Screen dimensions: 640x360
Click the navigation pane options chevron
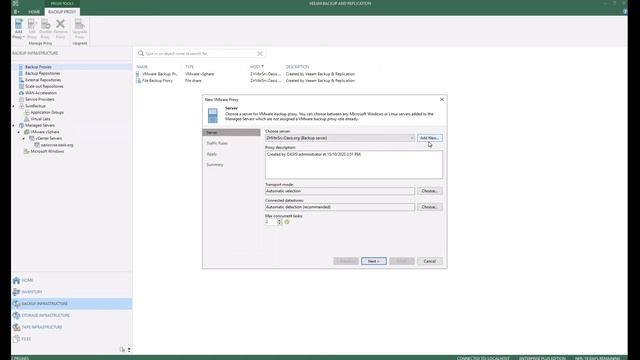(129, 350)
